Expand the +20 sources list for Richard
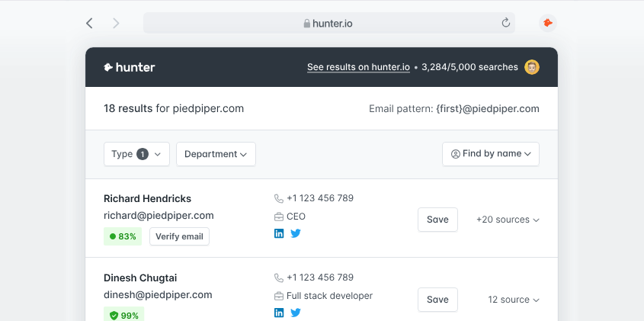The width and height of the screenshot is (644, 321). point(508,220)
